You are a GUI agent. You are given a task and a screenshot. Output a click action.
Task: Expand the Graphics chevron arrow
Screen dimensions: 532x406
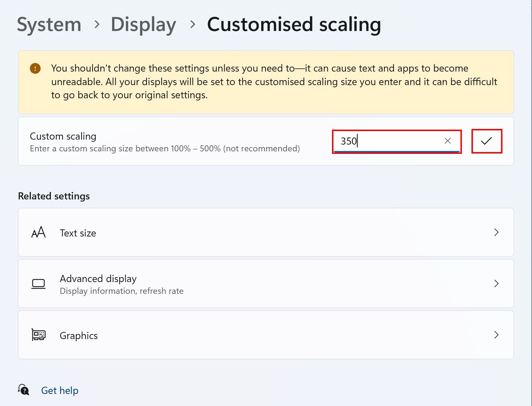[x=496, y=335]
